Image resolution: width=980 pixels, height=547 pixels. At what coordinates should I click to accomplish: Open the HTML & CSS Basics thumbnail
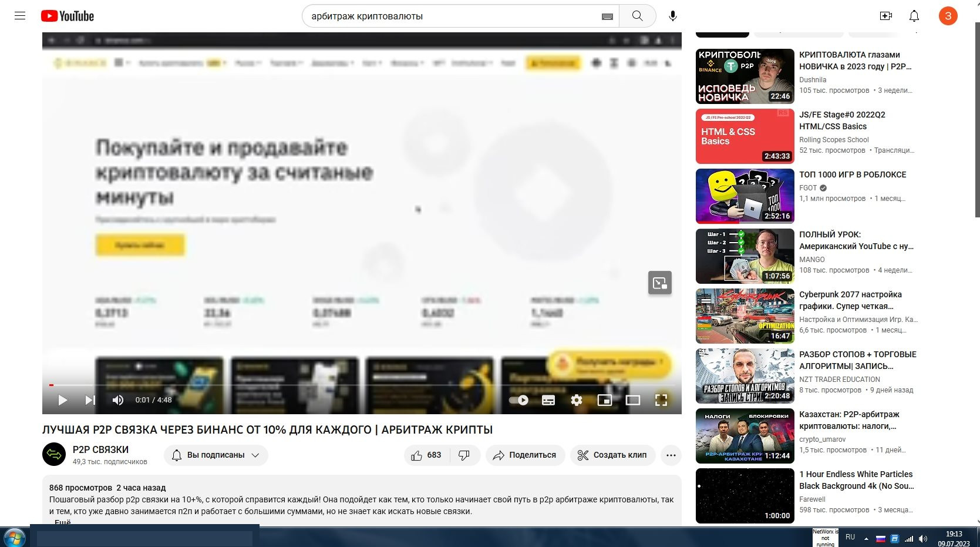[x=745, y=136]
